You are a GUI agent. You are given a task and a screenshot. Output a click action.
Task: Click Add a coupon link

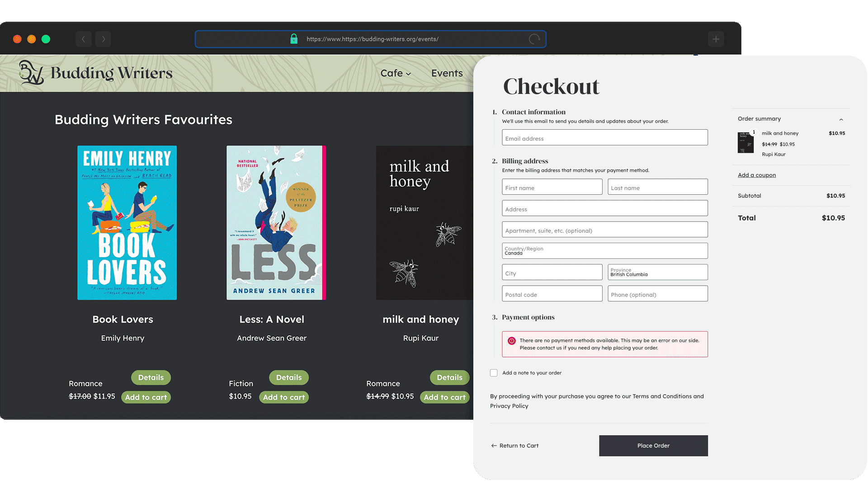757,175
